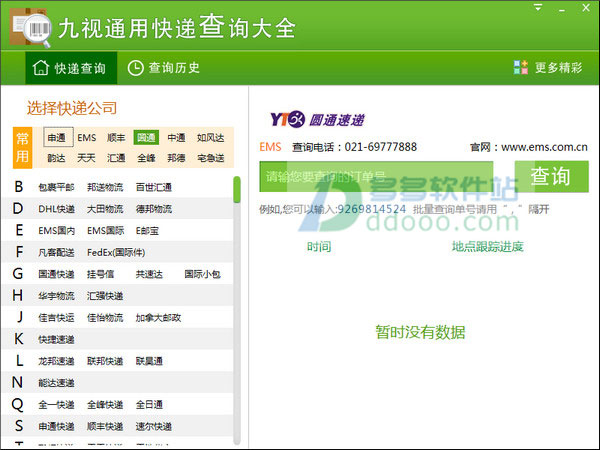Pick 全日通 company
The height and width of the screenshot is (450, 600).
point(149,404)
